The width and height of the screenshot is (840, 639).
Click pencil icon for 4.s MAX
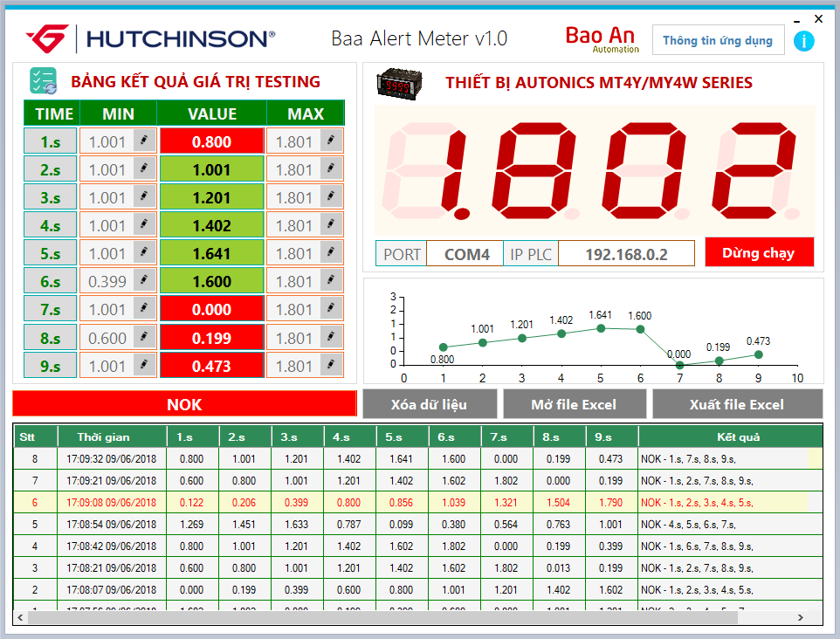[x=331, y=225]
